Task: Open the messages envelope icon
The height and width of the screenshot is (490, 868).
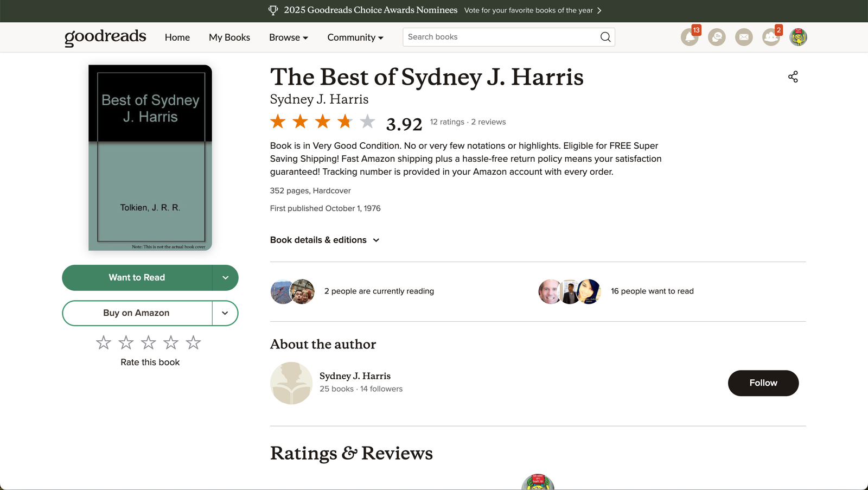Action: pos(744,37)
